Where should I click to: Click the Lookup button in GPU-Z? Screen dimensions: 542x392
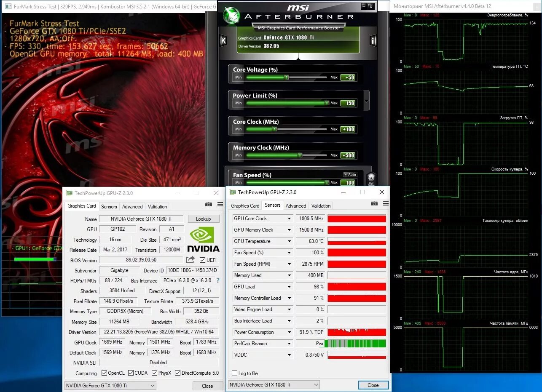click(203, 219)
